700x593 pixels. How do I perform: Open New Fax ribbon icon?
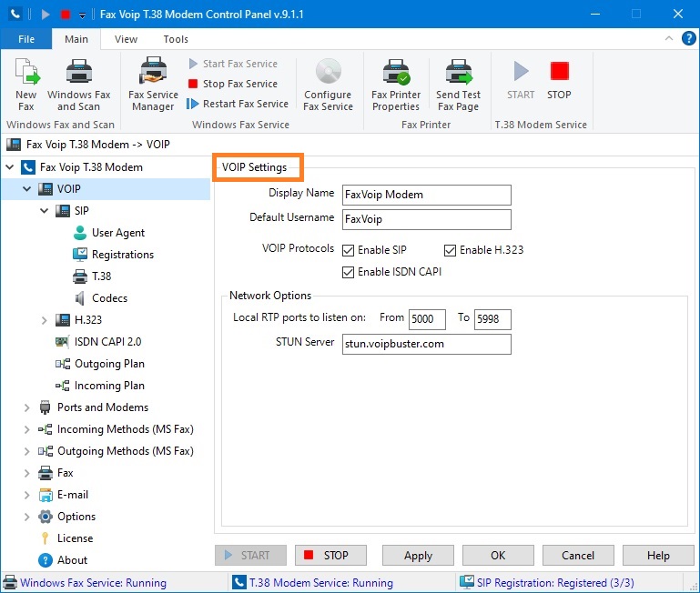coord(26,85)
